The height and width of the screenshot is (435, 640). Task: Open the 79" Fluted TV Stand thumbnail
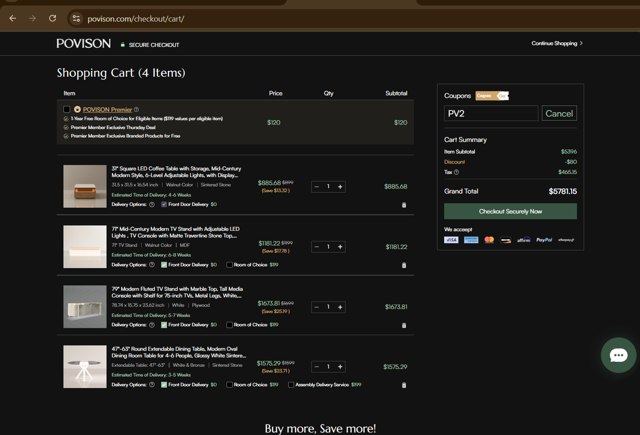85,306
